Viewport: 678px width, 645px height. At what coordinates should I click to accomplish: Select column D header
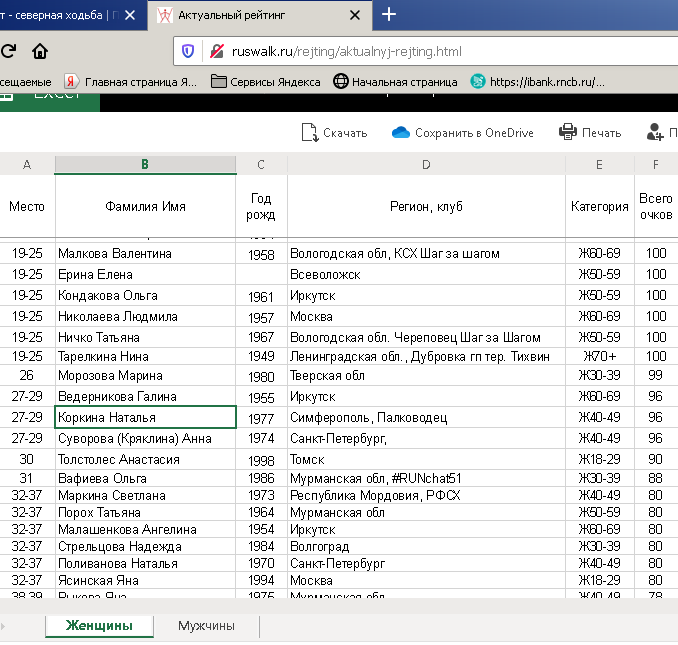click(426, 164)
